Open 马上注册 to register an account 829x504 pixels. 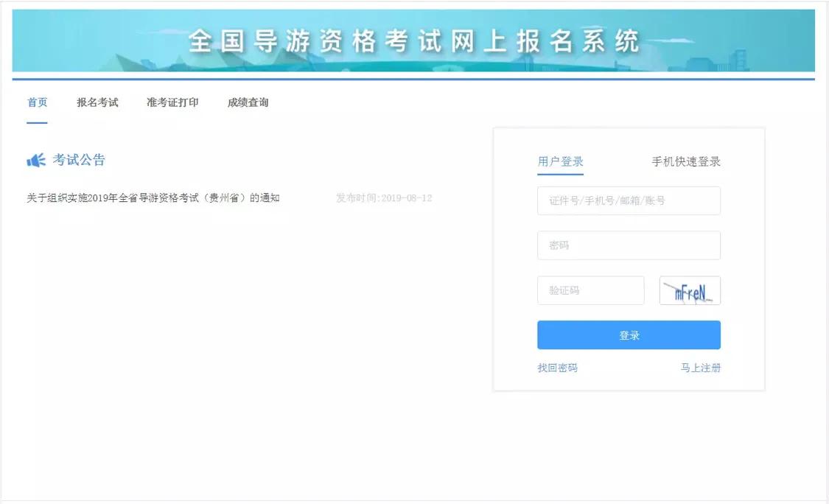point(700,366)
